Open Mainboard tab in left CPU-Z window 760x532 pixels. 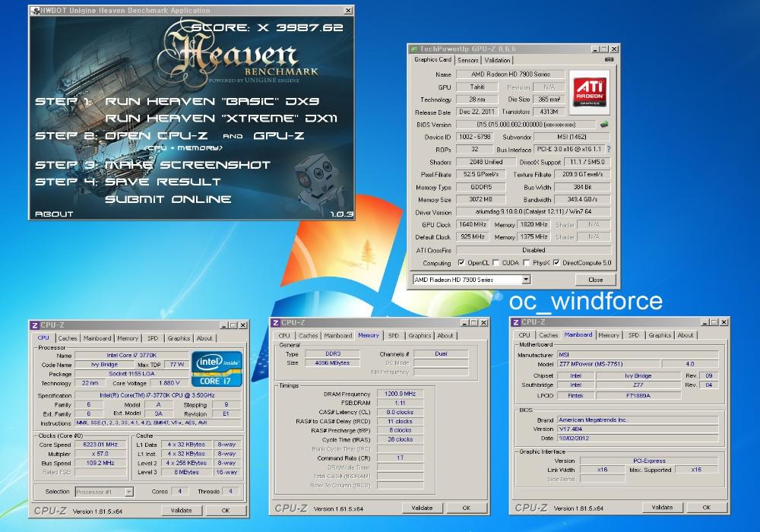tap(97, 338)
